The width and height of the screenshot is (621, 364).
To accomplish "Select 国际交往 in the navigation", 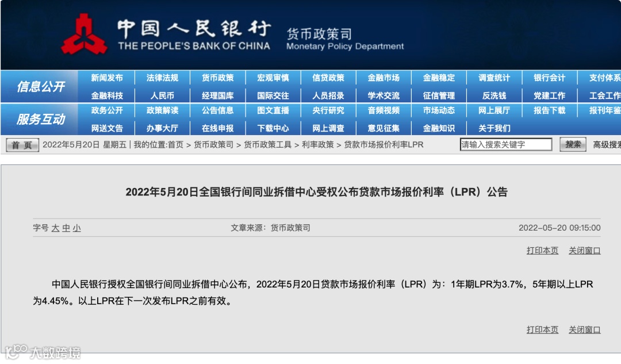I will 273,96.
